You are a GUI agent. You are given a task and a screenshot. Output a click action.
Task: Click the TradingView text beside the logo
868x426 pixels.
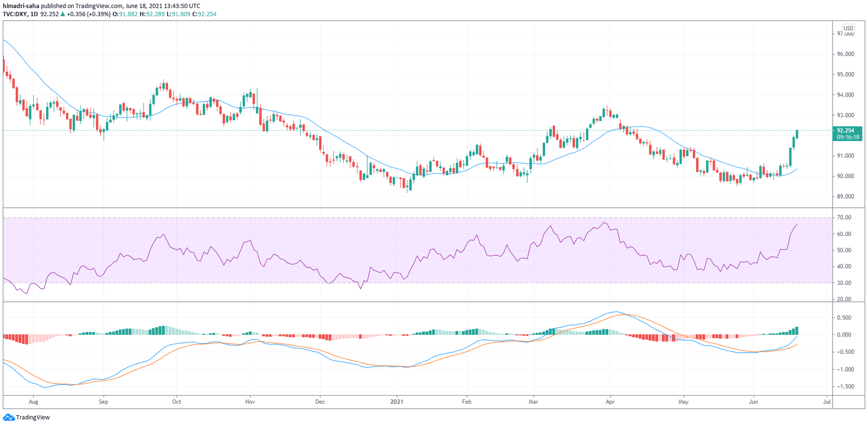33,417
